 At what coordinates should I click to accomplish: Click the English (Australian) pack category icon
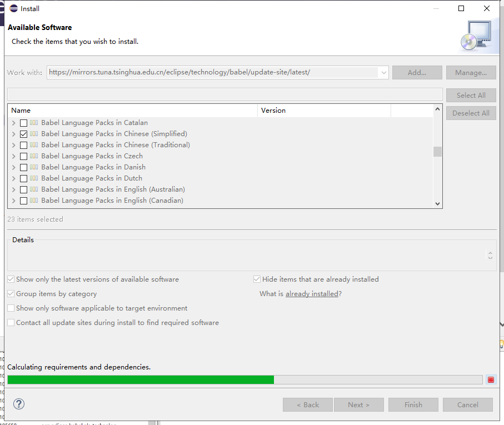(34, 189)
